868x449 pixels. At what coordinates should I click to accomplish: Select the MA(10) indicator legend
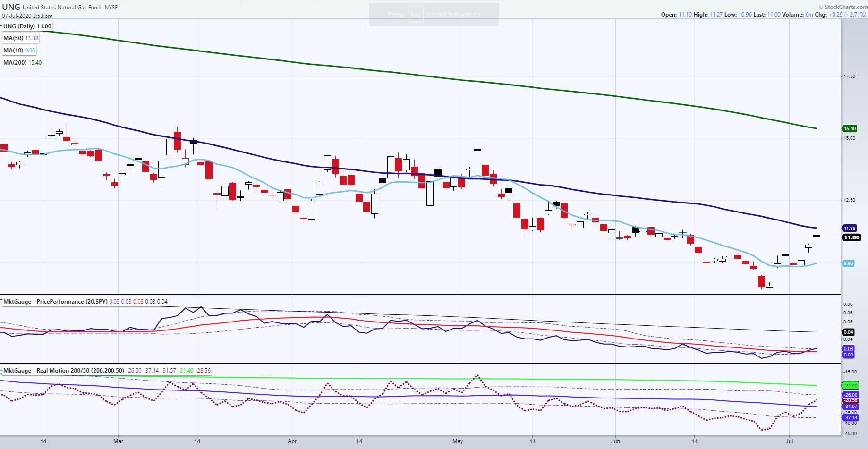click(19, 51)
